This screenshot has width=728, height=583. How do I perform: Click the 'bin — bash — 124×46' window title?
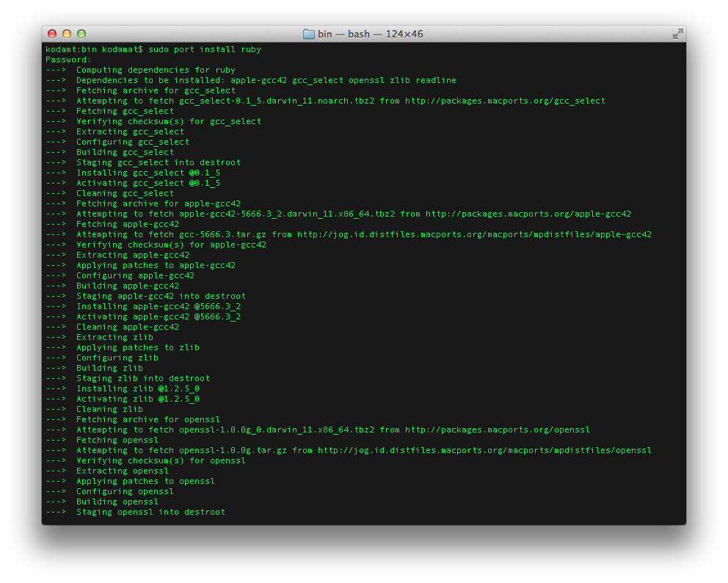pyautogui.click(x=370, y=34)
